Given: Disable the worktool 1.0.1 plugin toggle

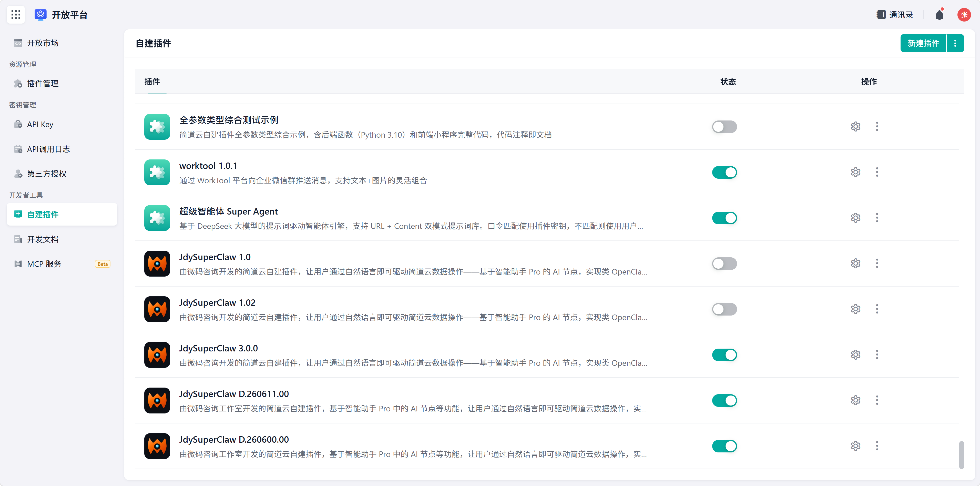Looking at the screenshot, I should pos(724,173).
